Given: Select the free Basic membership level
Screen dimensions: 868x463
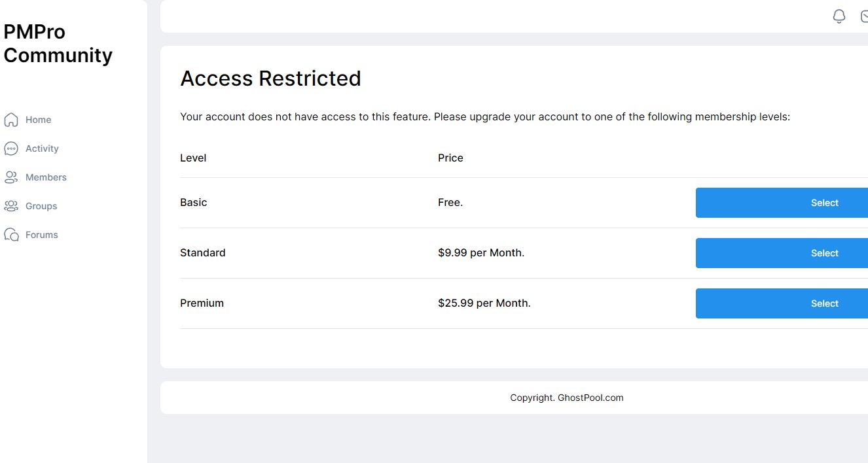Looking at the screenshot, I should click(x=782, y=203).
